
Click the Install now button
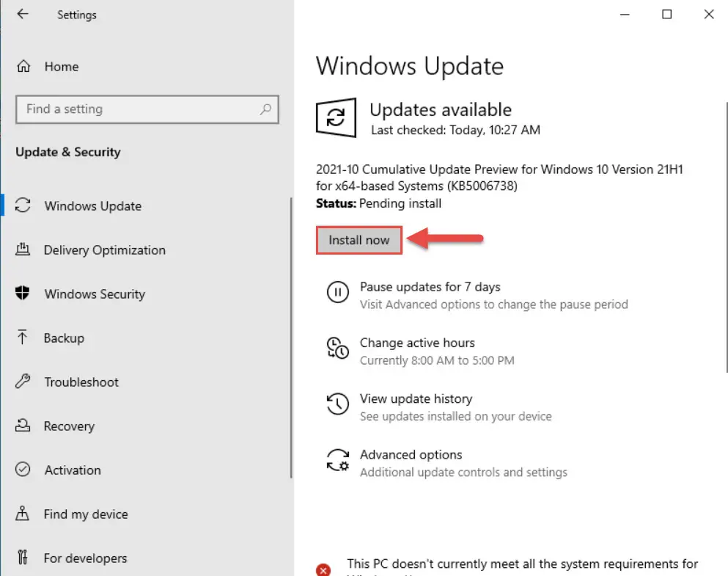[359, 240]
